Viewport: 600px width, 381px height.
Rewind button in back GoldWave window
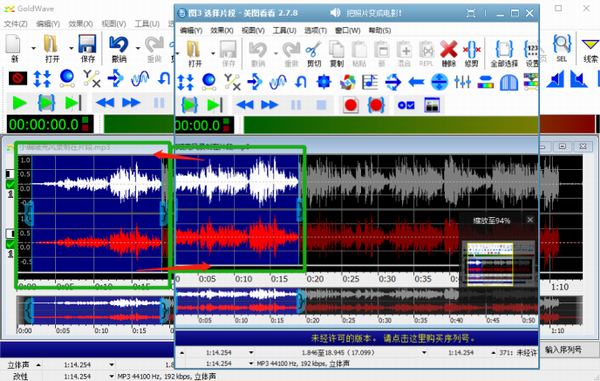click(105, 103)
